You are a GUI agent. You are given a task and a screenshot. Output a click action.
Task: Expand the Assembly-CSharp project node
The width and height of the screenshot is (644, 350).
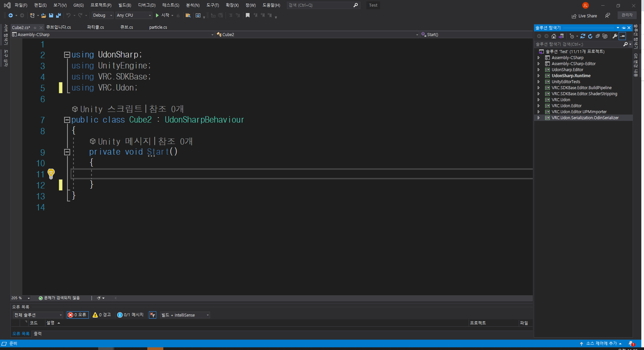click(x=538, y=58)
